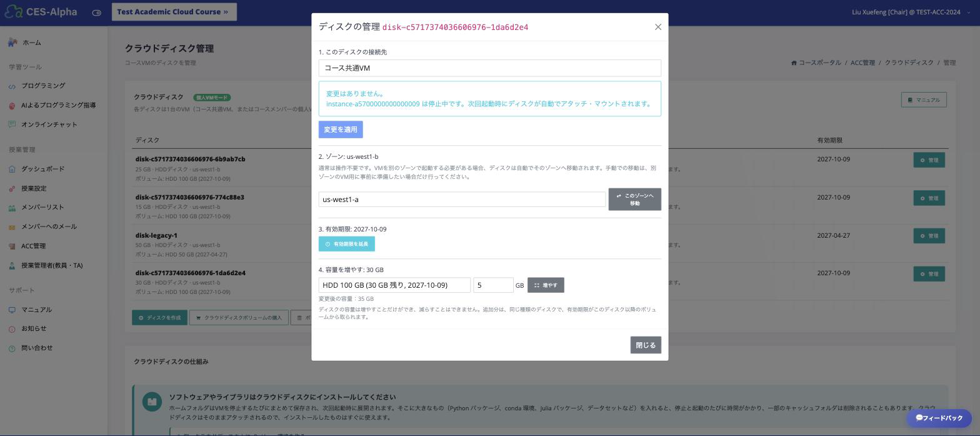The image size is (980, 436).
Task: Open AIよるプログラミング指導 in sidebar
Action: tap(59, 105)
